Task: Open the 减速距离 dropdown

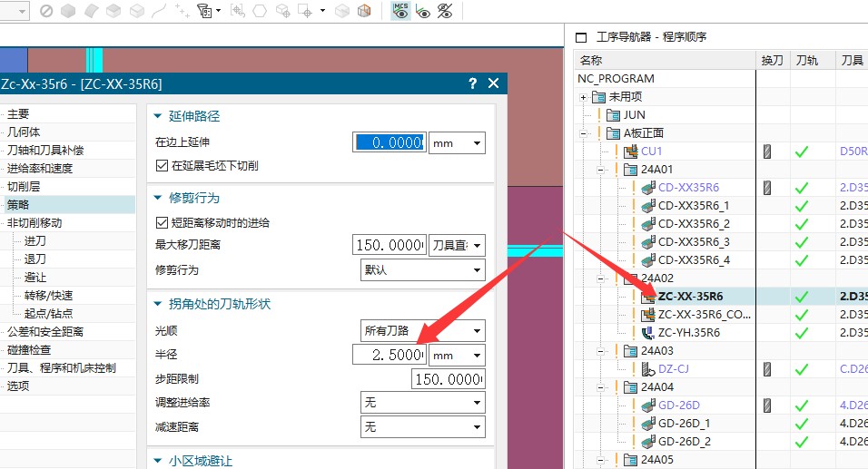Action: (423, 427)
